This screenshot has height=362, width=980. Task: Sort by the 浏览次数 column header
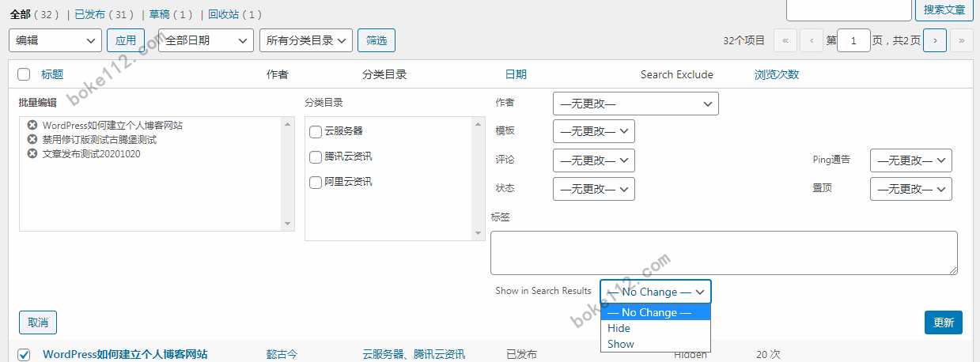tap(777, 74)
